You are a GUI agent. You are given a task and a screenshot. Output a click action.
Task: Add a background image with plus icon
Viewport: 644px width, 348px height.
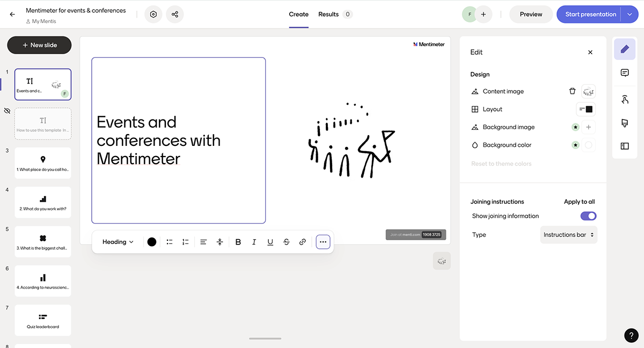tap(589, 127)
